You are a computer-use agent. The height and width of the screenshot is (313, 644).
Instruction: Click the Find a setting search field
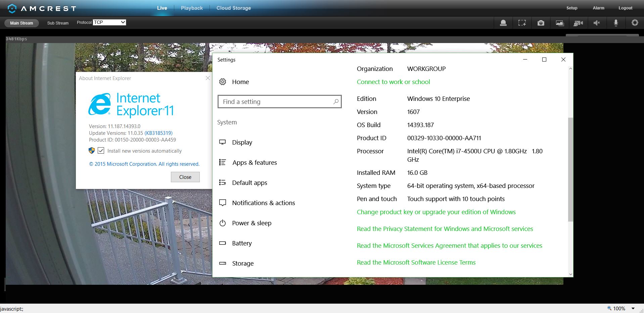[x=279, y=102]
